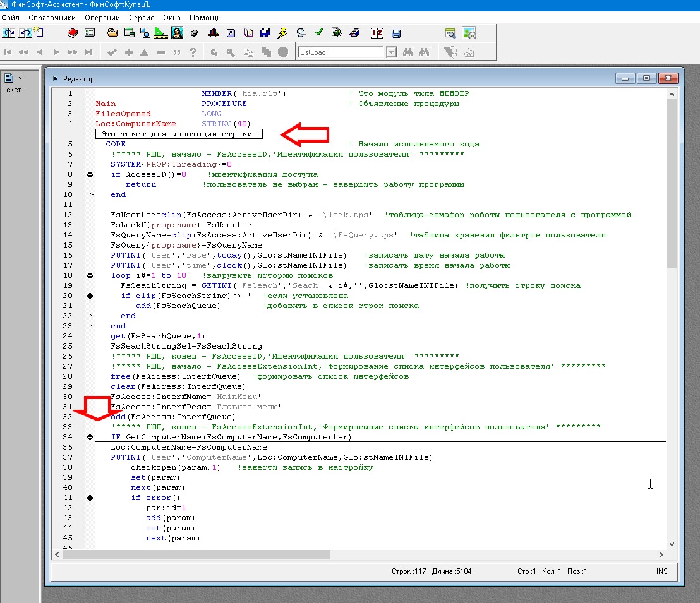Viewport: 700px width, 603px height.
Task: Open the folder icon in the toolbar
Action: click(x=112, y=33)
